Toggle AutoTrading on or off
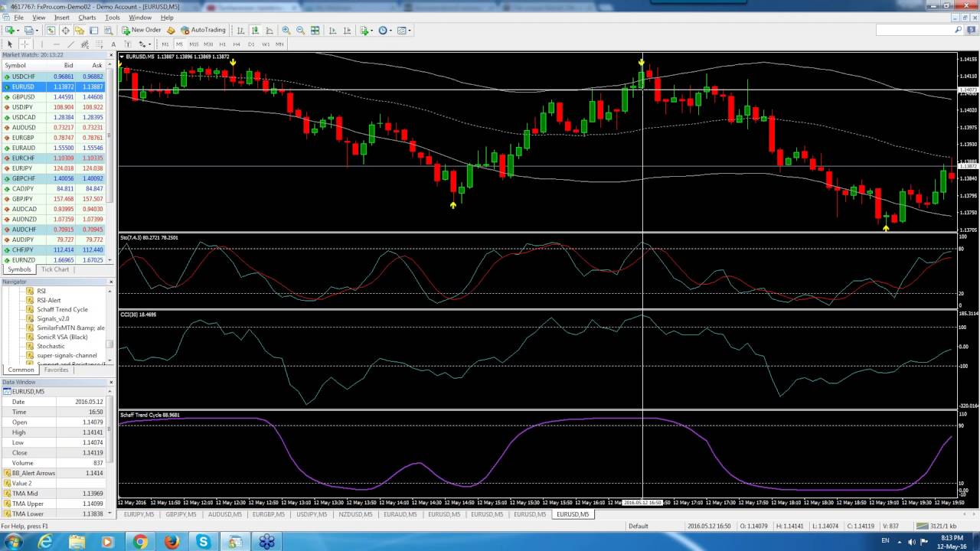The width and height of the screenshot is (980, 551). 204,31
